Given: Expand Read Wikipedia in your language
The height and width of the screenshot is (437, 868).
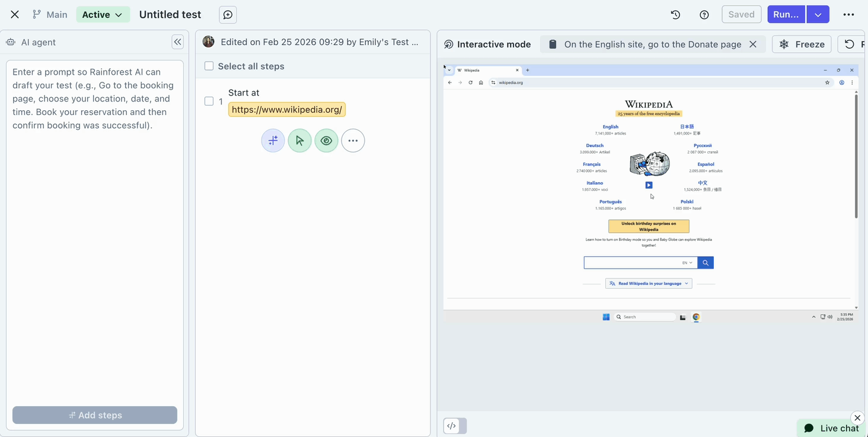Looking at the screenshot, I should tap(649, 283).
